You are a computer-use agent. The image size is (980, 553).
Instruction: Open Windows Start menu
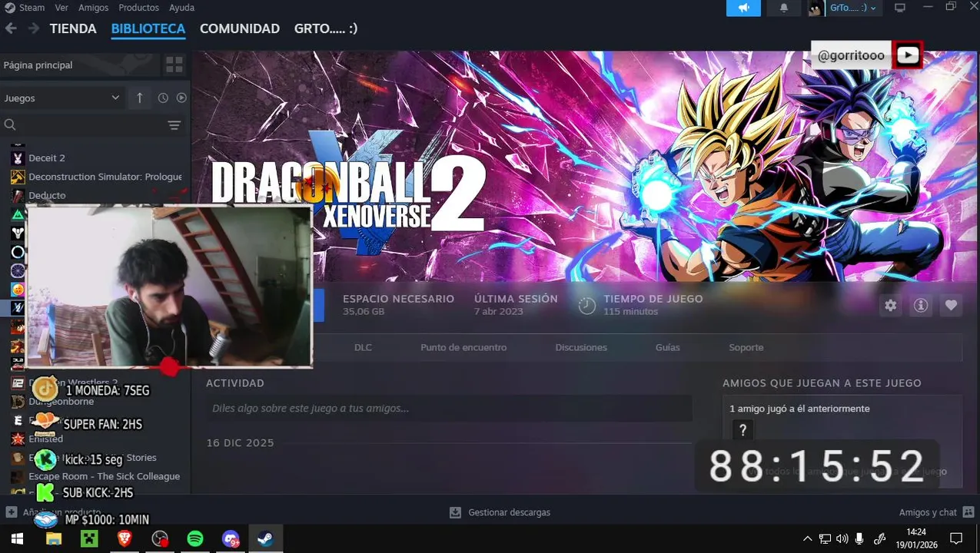click(x=17, y=539)
